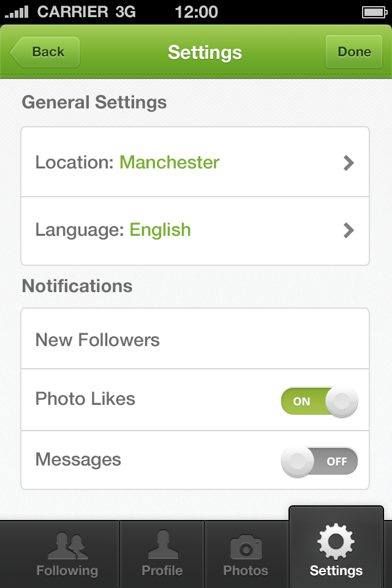Tap the Photo Likes toggle knob
The height and width of the screenshot is (588, 392).
pyautogui.click(x=341, y=402)
